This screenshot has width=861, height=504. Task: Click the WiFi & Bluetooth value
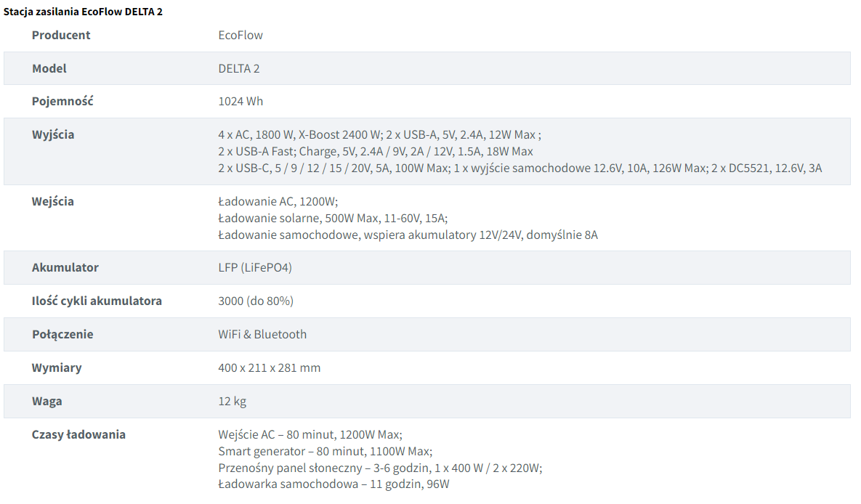coord(262,334)
